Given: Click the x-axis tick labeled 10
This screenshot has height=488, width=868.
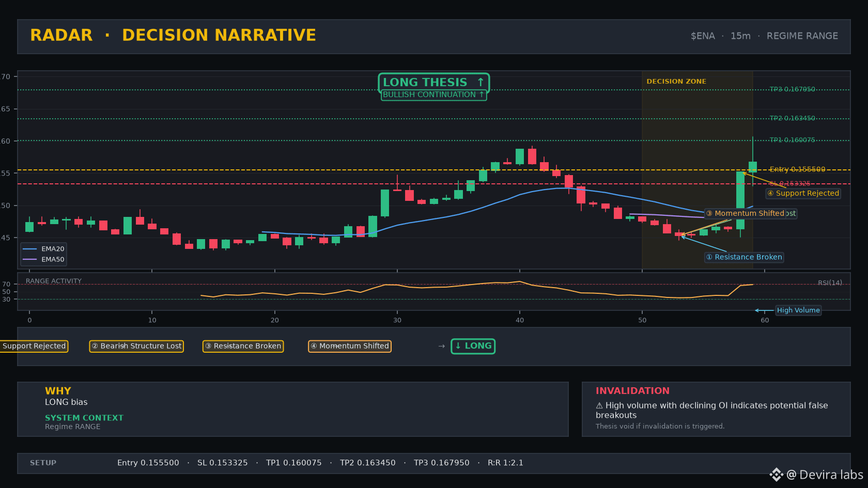Looking at the screenshot, I should [x=152, y=320].
